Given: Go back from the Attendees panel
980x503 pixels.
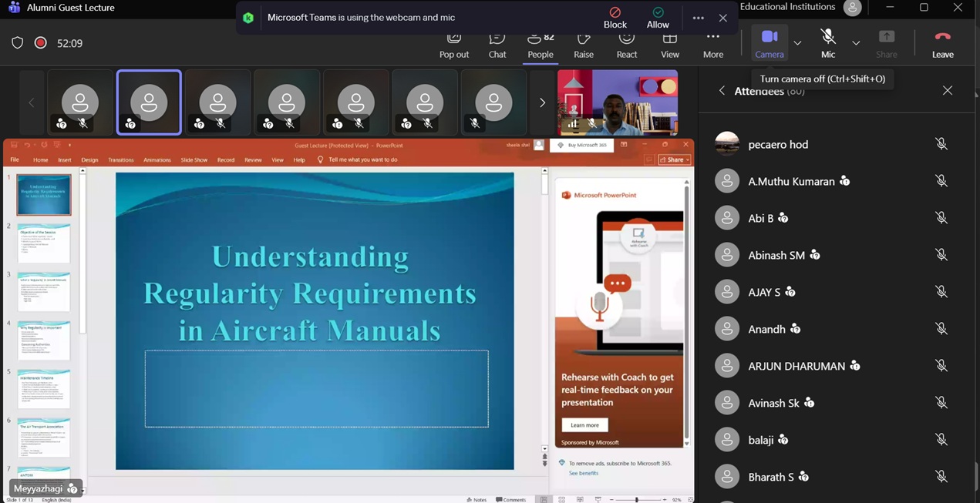Looking at the screenshot, I should (722, 91).
